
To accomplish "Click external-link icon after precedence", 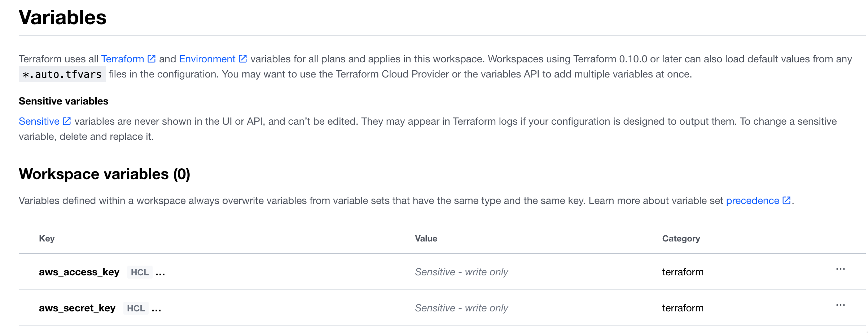I will coord(786,200).
